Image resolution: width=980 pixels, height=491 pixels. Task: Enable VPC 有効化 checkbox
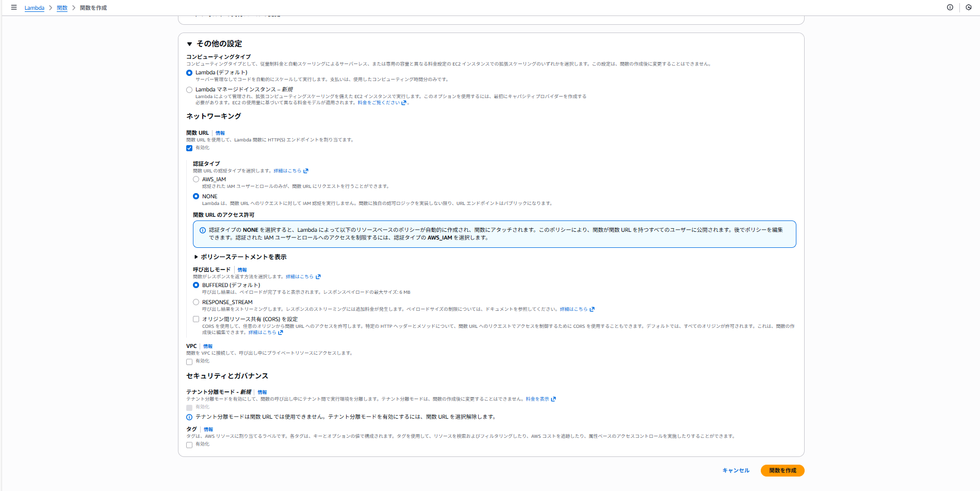pyautogui.click(x=189, y=362)
